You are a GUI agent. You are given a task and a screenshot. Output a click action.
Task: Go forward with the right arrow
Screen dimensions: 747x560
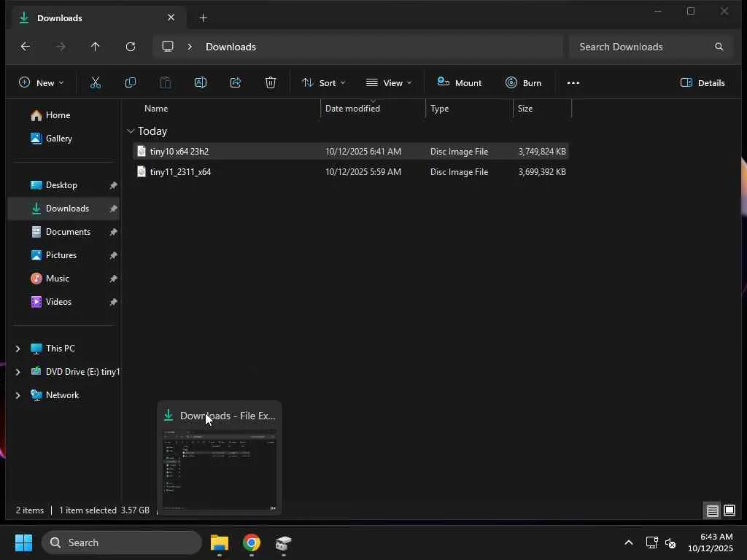(x=61, y=47)
